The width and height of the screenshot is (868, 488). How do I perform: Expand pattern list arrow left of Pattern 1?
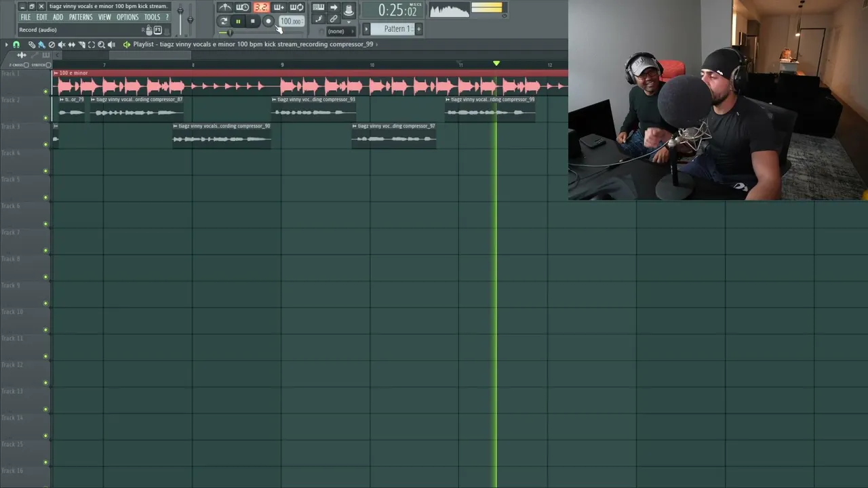366,28
